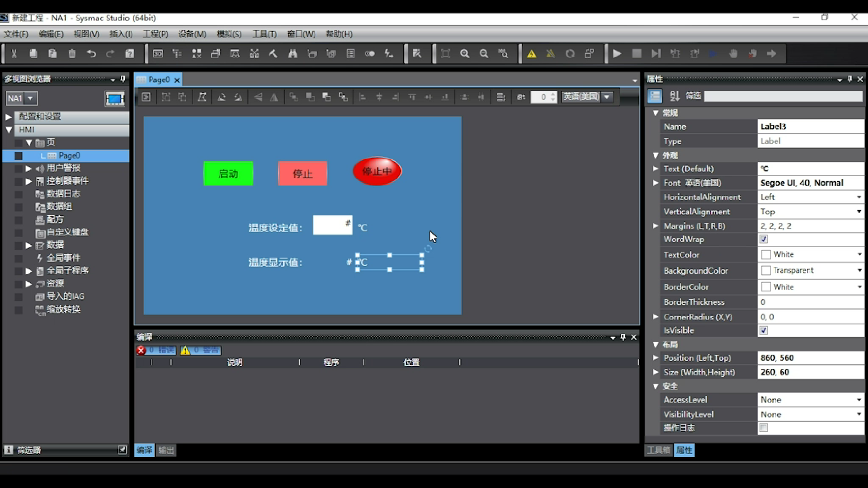
Task: Click the Zoom Out magnifier icon
Action: point(484,54)
